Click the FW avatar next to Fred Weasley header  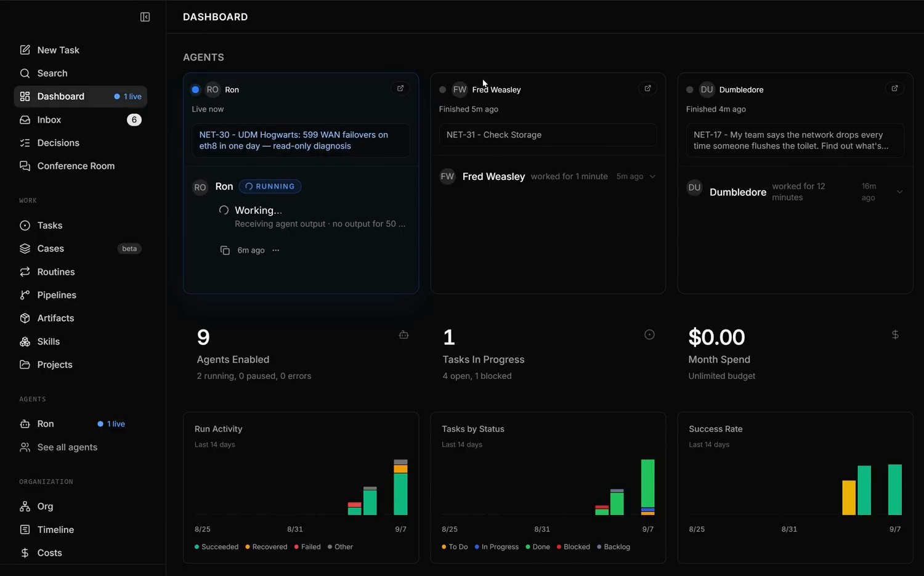460,89
